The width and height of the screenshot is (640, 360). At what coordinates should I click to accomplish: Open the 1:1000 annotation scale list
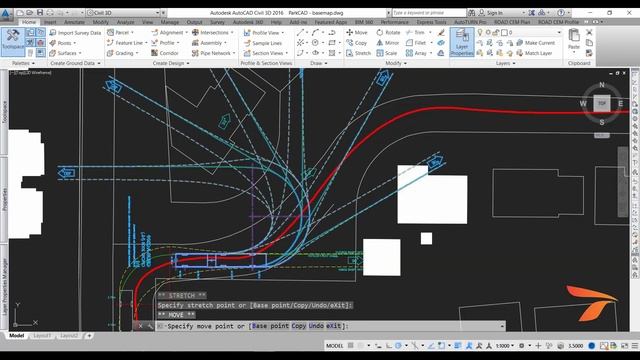point(504,346)
